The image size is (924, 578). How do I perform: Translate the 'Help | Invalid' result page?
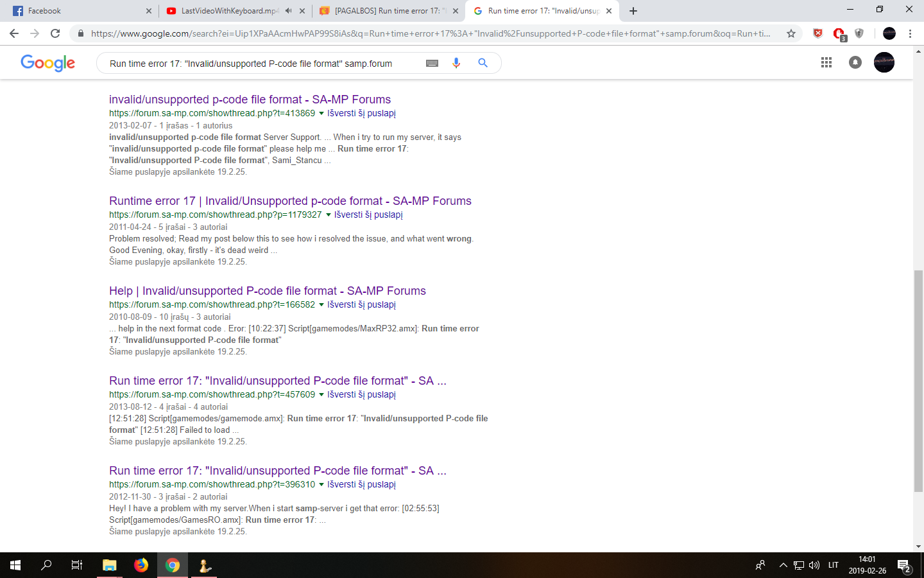pyautogui.click(x=361, y=304)
